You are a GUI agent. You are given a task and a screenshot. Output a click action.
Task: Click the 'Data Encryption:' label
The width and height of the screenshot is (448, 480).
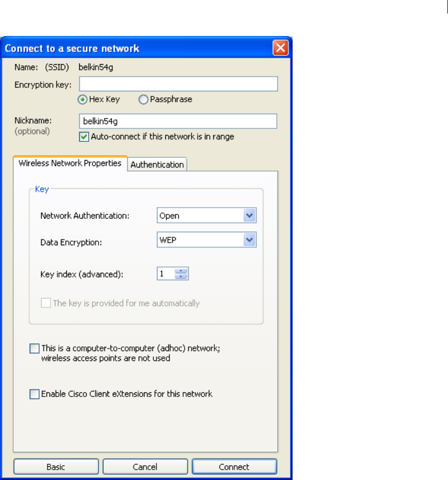click(71, 243)
